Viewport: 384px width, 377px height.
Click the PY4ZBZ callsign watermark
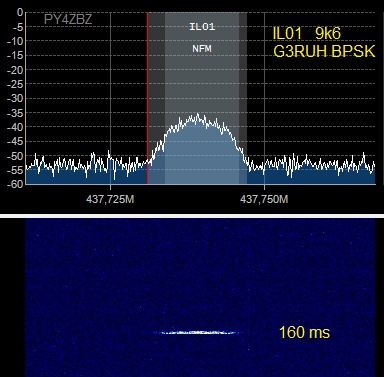coord(68,20)
